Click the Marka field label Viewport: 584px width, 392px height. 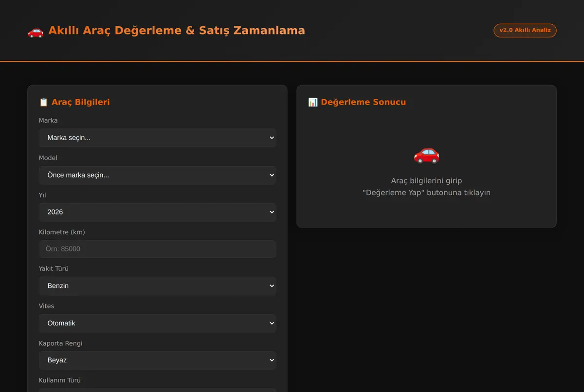pyautogui.click(x=48, y=121)
